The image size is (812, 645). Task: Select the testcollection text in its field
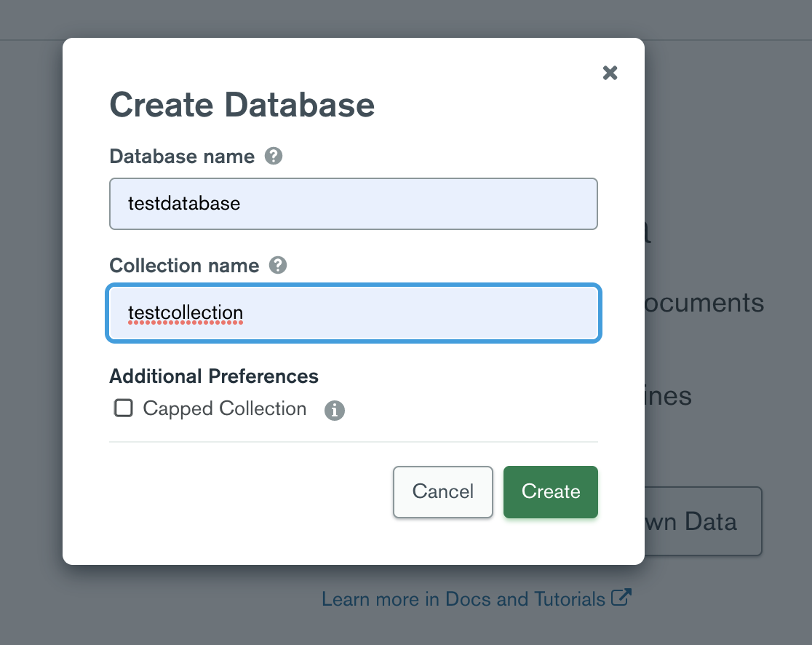[x=184, y=313]
